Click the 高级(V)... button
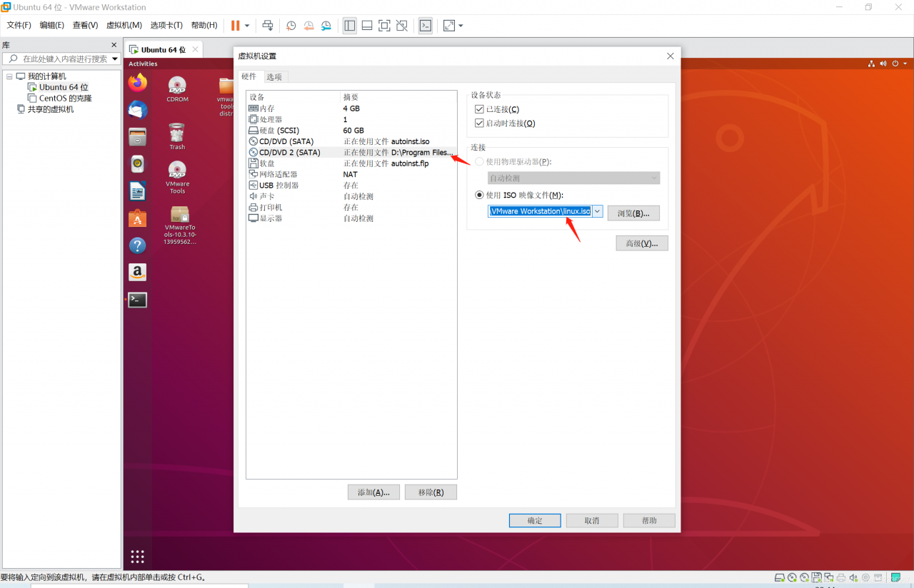Image resolution: width=914 pixels, height=588 pixels. (x=642, y=243)
